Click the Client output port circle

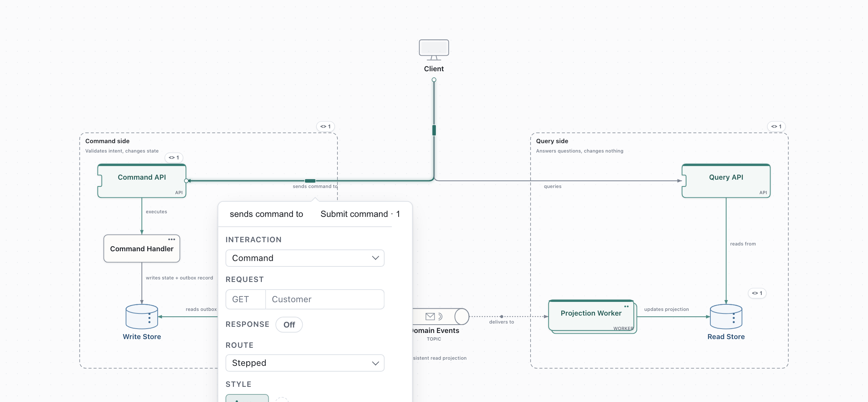pyautogui.click(x=434, y=80)
